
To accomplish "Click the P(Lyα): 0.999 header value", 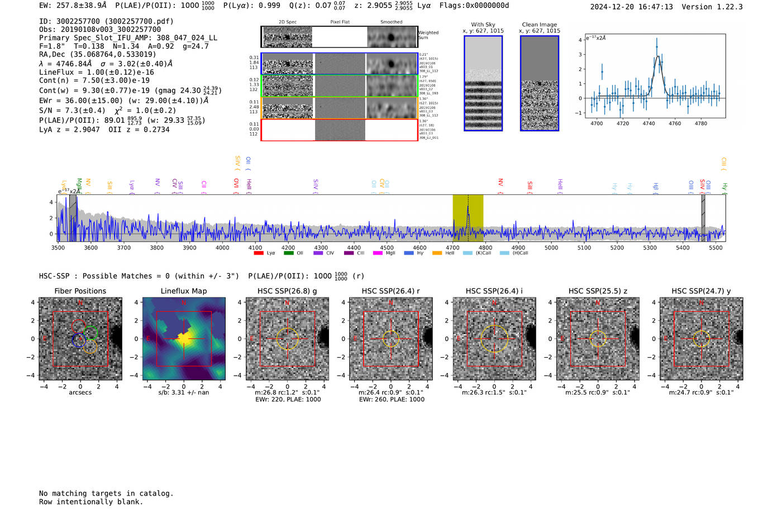I will pyautogui.click(x=252, y=6).
